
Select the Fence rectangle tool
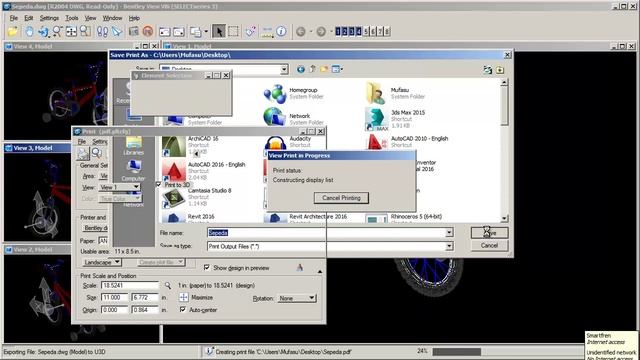coord(233,31)
